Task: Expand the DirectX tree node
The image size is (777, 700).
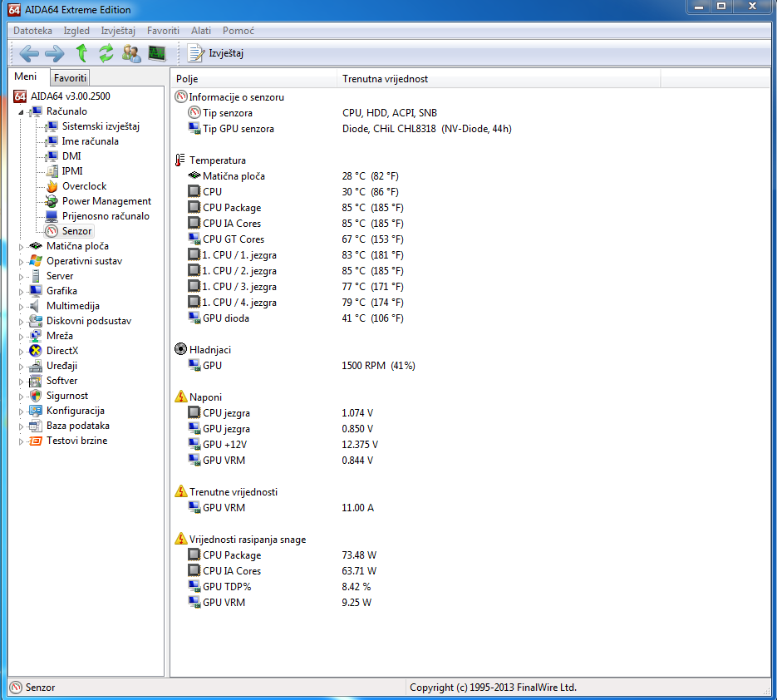Action: pyautogui.click(x=21, y=352)
